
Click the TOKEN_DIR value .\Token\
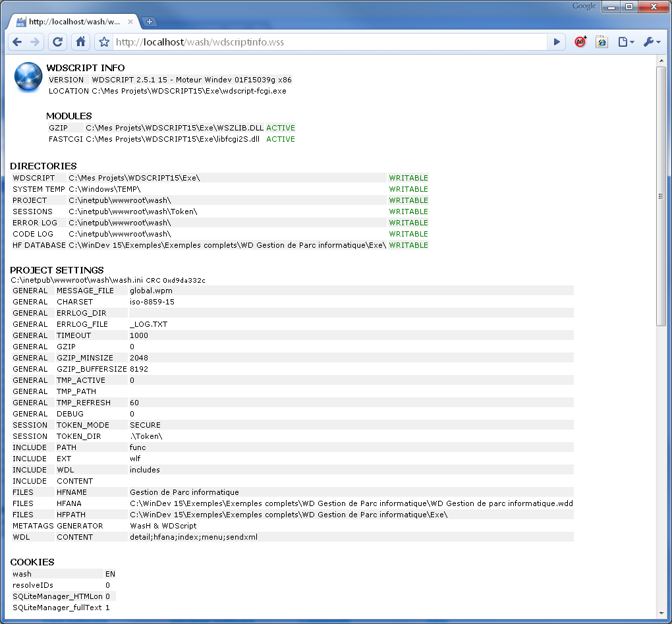pos(146,436)
